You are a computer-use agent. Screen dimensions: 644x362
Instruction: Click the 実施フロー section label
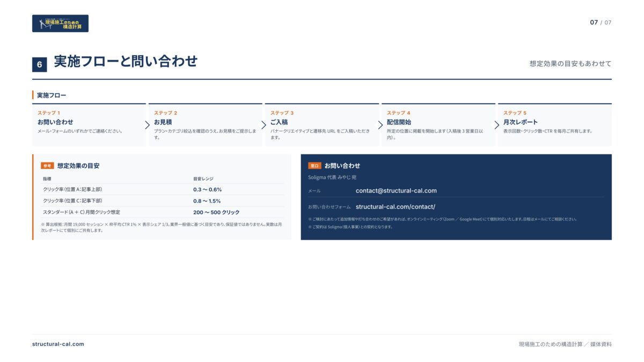click(52, 95)
